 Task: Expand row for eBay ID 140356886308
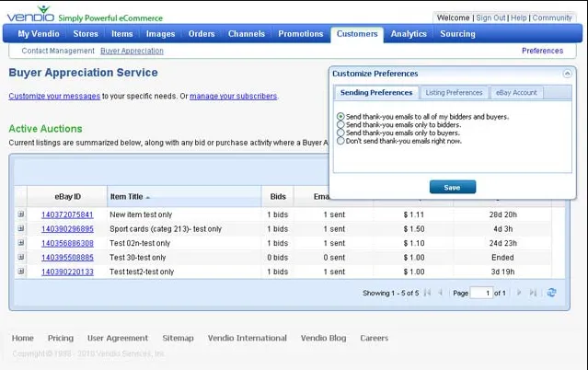(21, 242)
